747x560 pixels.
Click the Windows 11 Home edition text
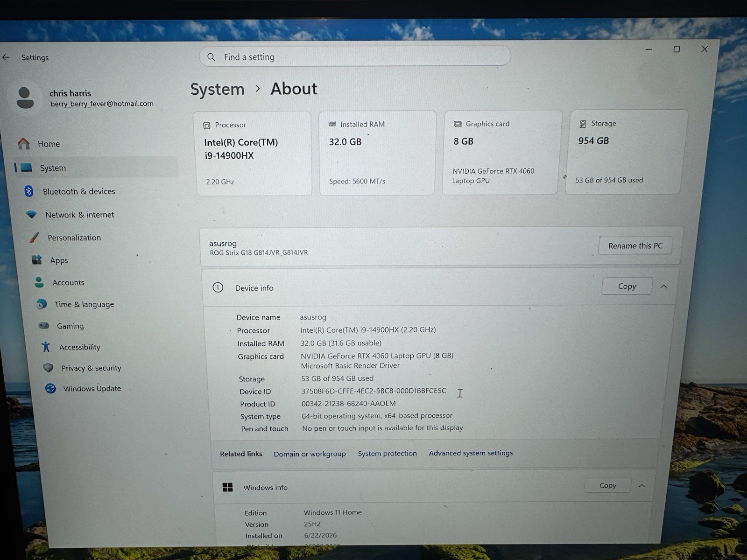(332, 512)
